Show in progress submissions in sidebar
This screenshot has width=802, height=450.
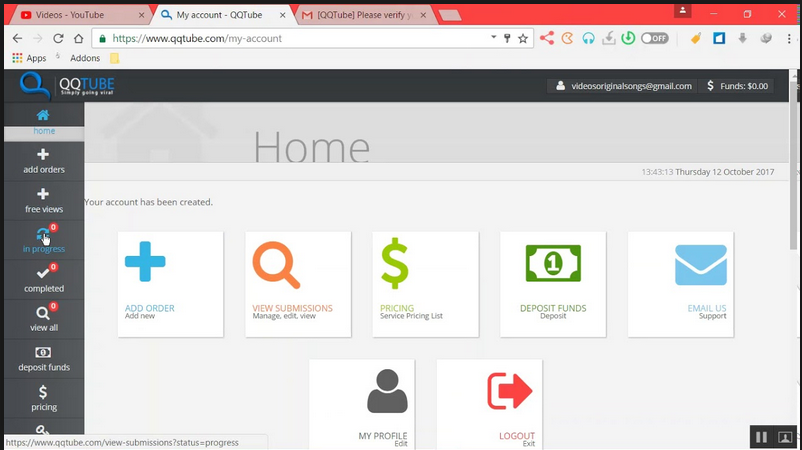[43, 240]
